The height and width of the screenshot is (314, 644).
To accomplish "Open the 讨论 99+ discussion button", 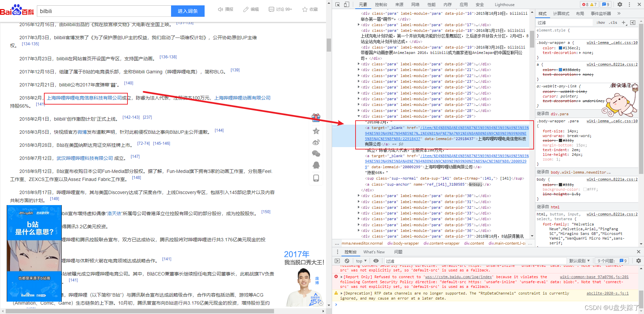I will click(x=280, y=9).
